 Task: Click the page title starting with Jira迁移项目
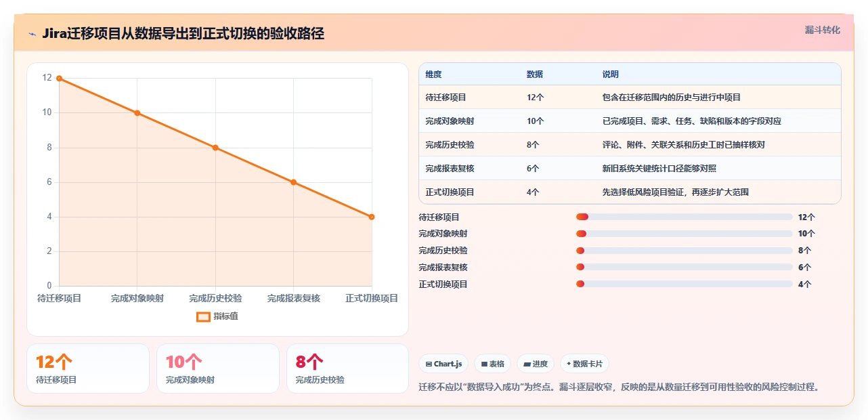click(x=183, y=34)
